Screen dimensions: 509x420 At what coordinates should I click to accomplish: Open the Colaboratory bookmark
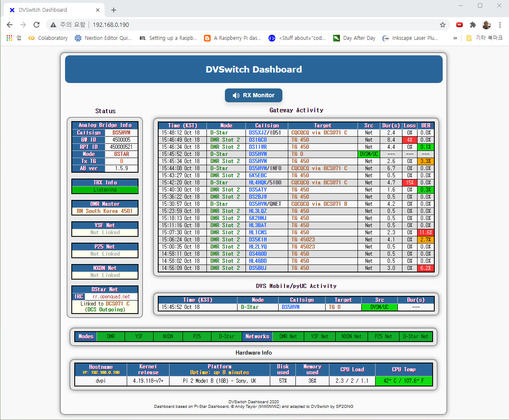[48, 38]
